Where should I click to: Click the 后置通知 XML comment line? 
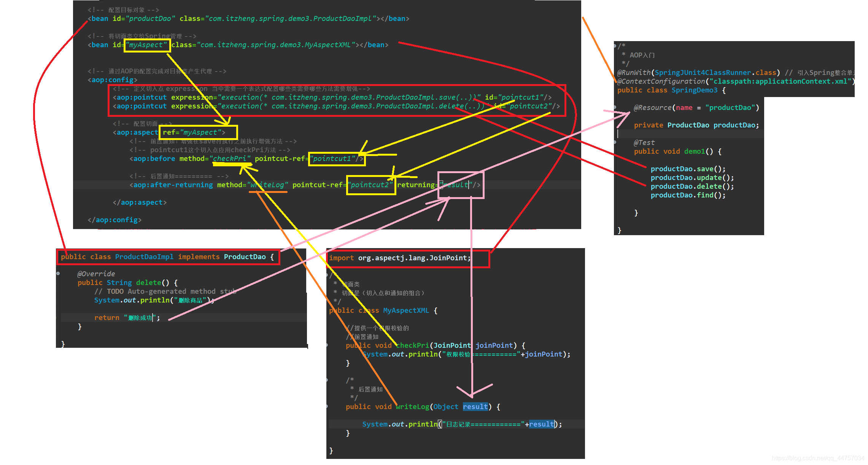coord(179,176)
